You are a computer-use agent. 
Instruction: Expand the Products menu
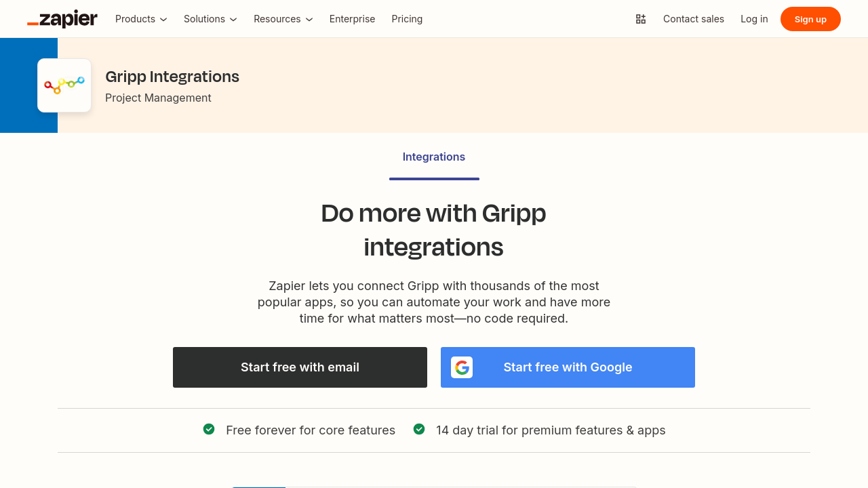(141, 19)
